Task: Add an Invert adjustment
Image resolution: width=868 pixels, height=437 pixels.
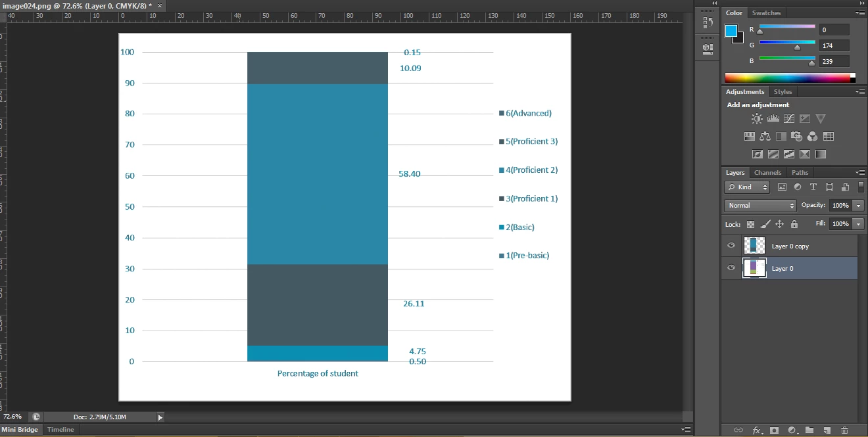Action: (757, 154)
